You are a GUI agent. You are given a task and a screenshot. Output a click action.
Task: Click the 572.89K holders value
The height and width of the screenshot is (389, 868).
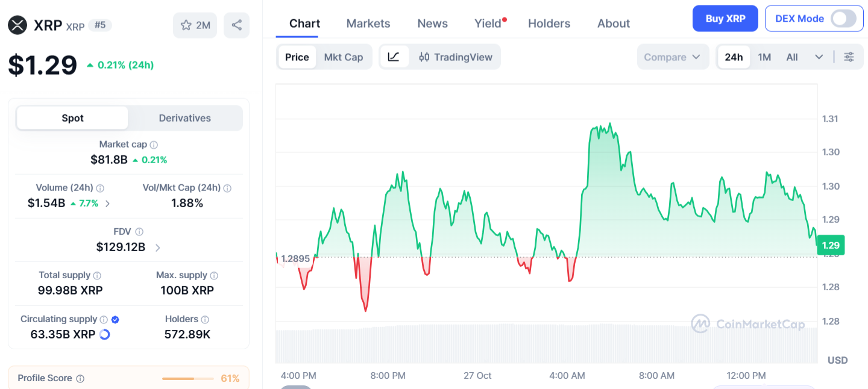187,334
